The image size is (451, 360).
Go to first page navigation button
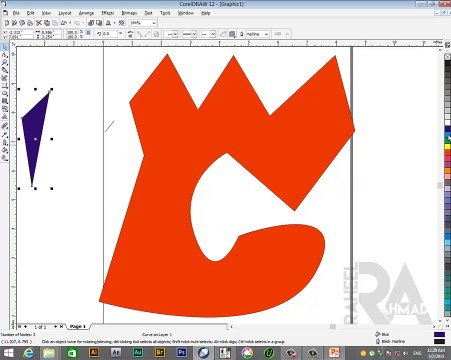20,327
